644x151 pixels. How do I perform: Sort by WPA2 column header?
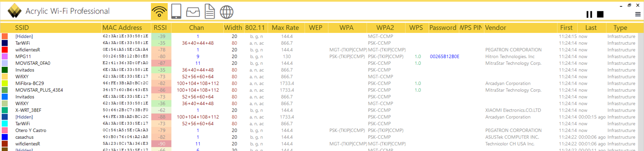[x=385, y=27]
